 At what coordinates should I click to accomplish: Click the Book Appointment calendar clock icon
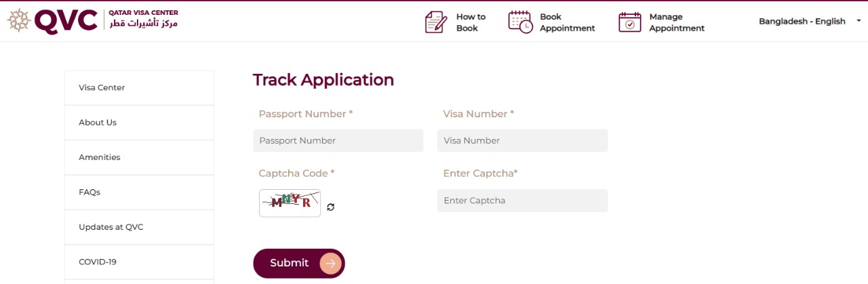[520, 22]
